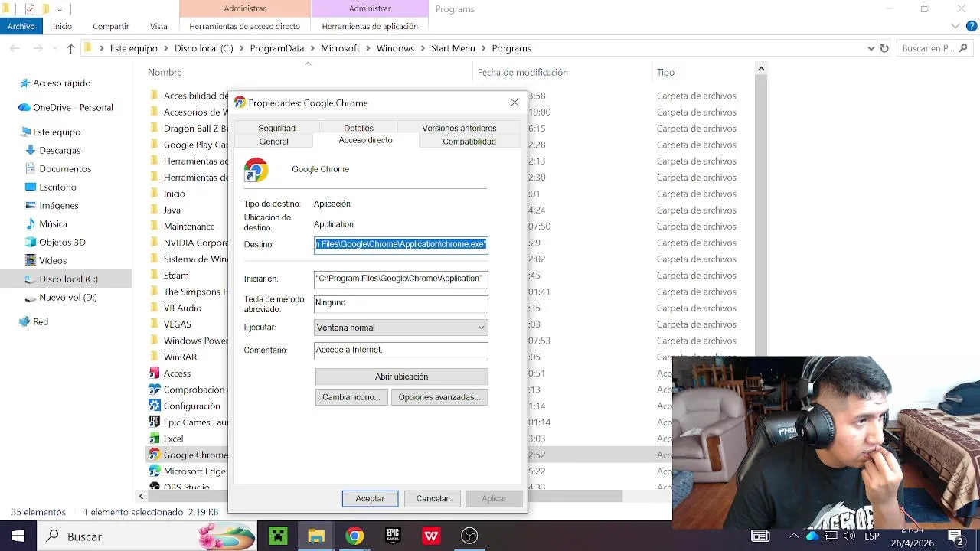Click the Destino text field
The height and width of the screenshot is (551, 980).
[x=401, y=244]
